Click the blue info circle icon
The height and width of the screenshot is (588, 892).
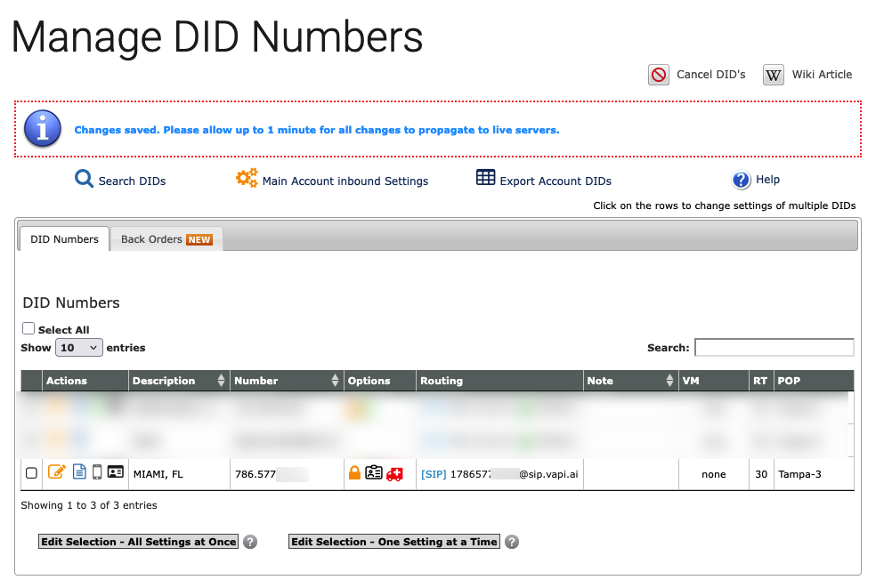[43, 128]
